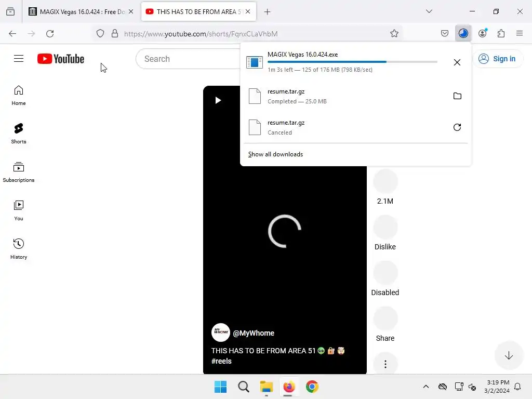Open the MyWhome channel avatar
The height and width of the screenshot is (399, 532).
tap(220, 332)
